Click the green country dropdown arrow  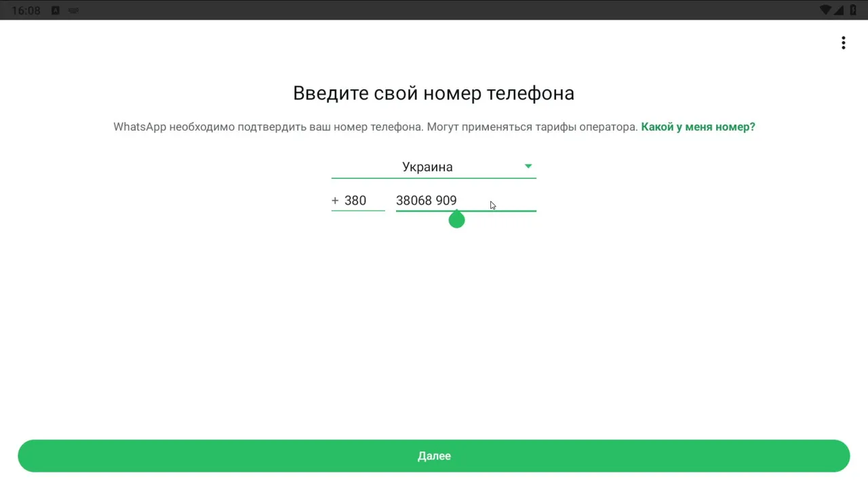point(528,166)
